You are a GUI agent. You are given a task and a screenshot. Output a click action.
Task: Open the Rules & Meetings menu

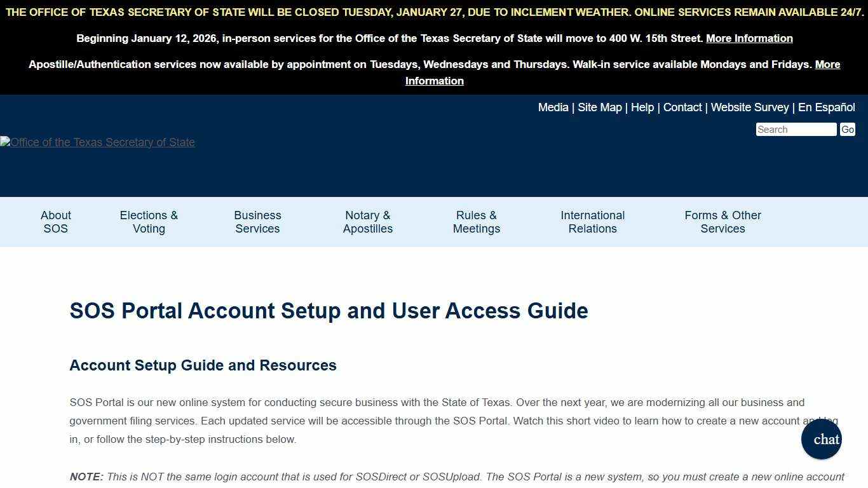click(476, 222)
